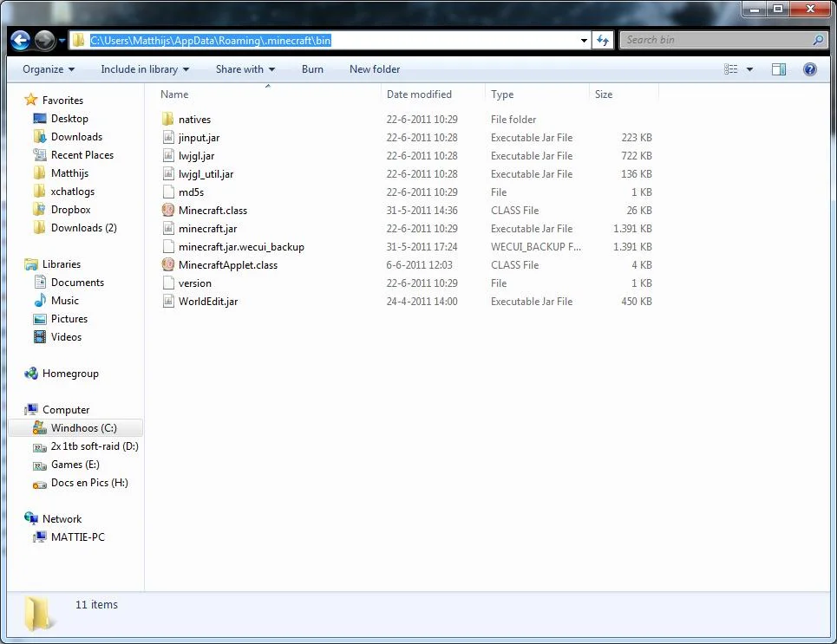This screenshot has height=644, width=837.
Task: Open the view options dropdown arrow
Action: click(x=749, y=69)
